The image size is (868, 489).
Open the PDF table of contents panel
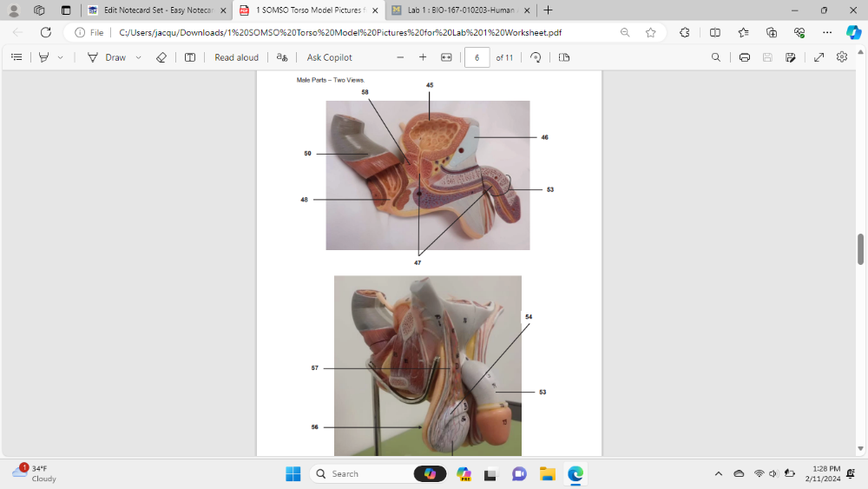(x=16, y=57)
